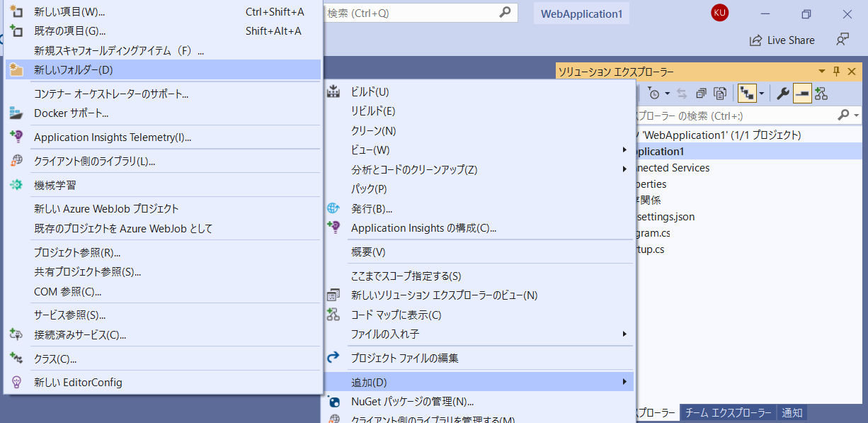868x423 pixels.
Task: Toggle preview selected items button
Action: point(802,94)
